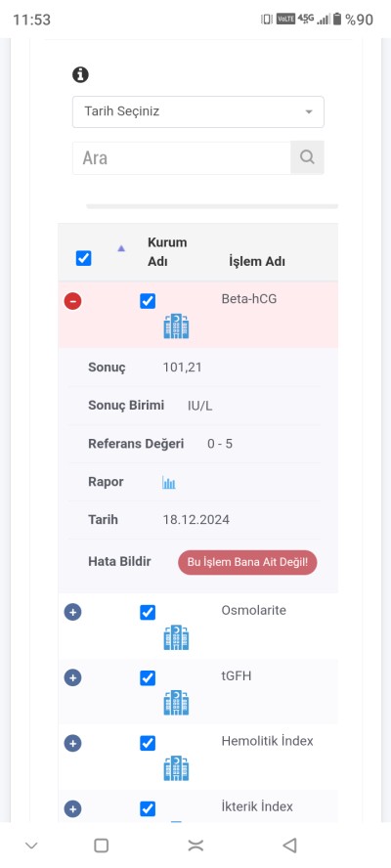Focus the Ara search field
Screen dimensions: 391x868
(182, 157)
